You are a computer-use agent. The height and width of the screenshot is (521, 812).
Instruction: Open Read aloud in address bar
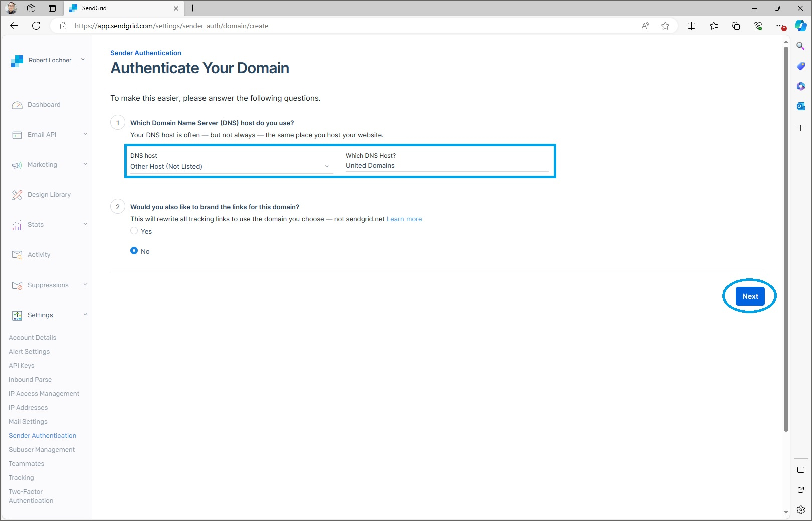pos(645,26)
